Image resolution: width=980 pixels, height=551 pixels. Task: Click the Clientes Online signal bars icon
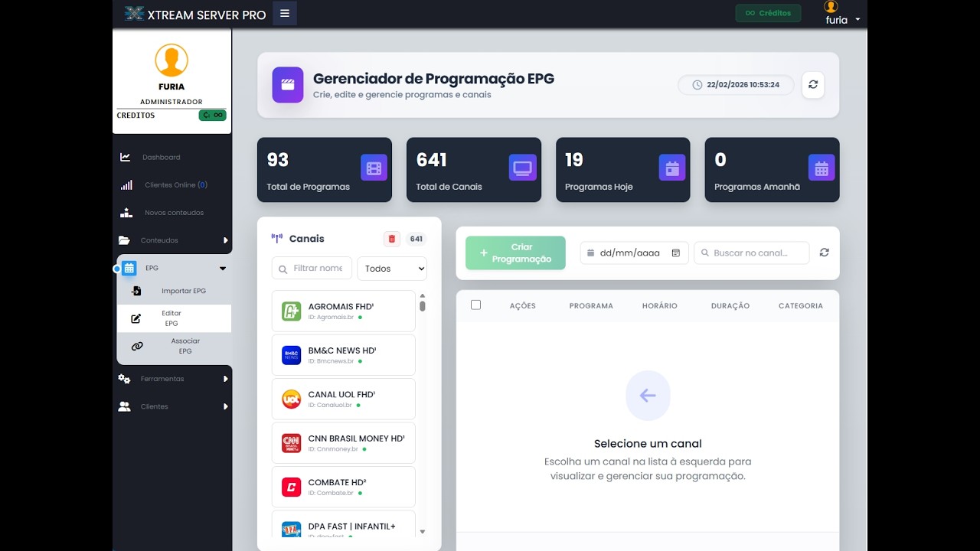click(x=126, y=185)
